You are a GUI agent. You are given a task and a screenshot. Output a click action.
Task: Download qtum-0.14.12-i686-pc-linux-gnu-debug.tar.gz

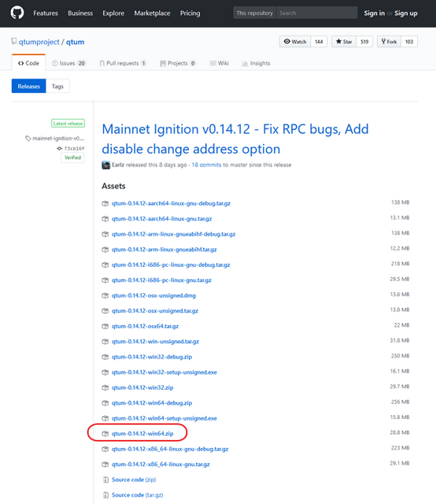tap(171, 265)
